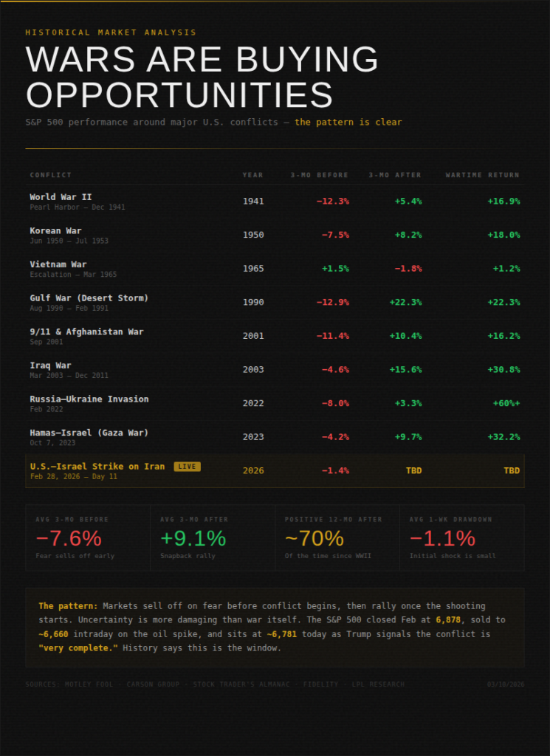
Task: Click the CONFLICT column header
Action: coord(51,175)
